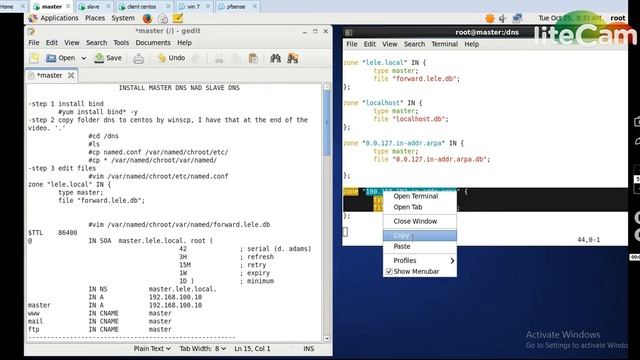Click the gedit window title icon
Screen dimensions: 640x360
31,31
